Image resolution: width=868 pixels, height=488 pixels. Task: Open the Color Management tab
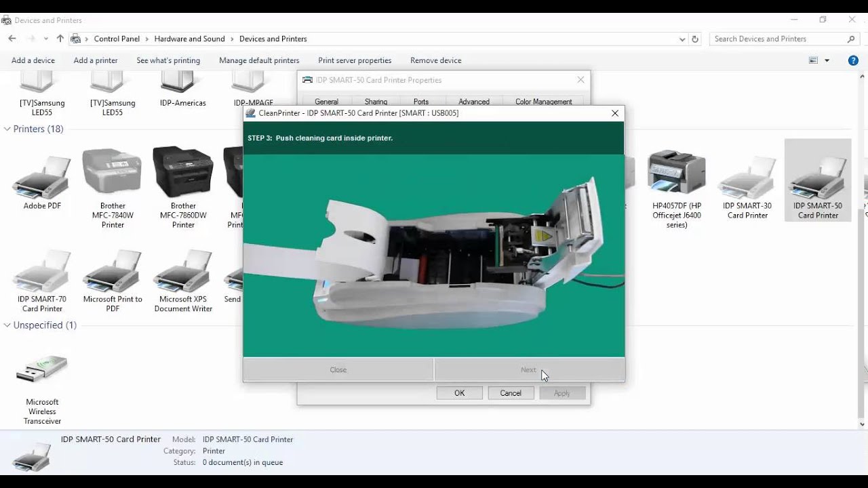click(544, 102)
